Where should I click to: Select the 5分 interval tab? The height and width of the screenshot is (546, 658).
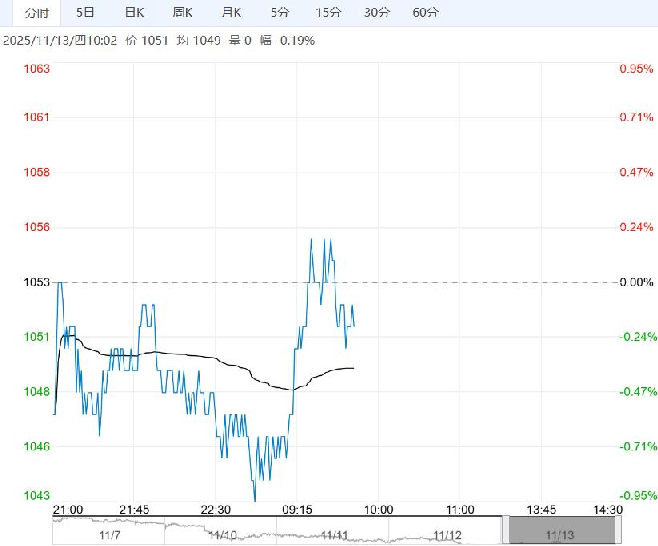coord(280,13)
